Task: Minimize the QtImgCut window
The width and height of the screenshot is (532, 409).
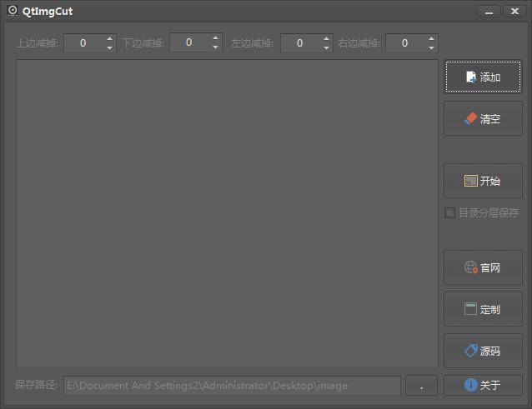Action: (x=489, y=12)
